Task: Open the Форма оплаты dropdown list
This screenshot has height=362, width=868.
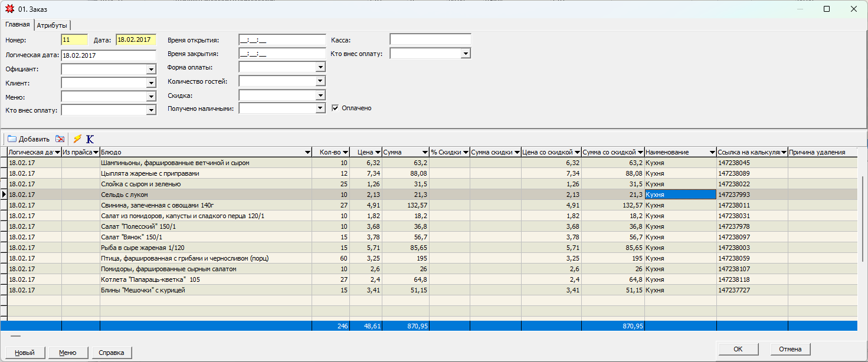Action: pos(320,67)
